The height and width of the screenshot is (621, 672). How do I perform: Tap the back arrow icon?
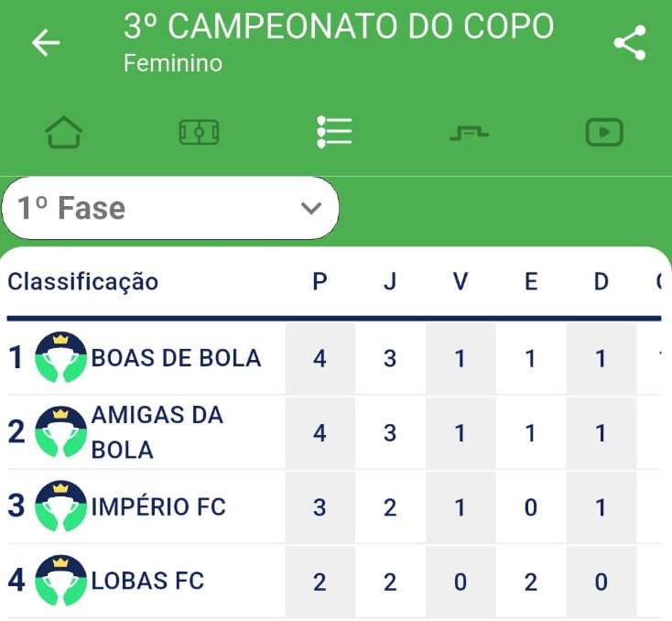[45, 43]
